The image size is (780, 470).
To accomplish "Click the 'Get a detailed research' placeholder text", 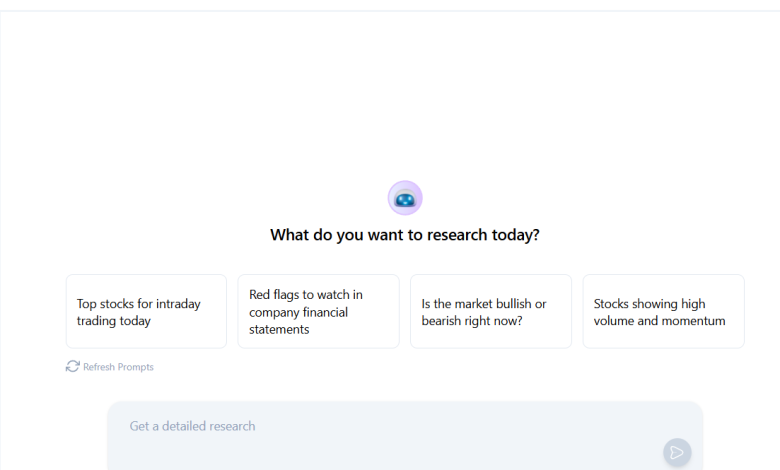I will [x=192, y=426].
